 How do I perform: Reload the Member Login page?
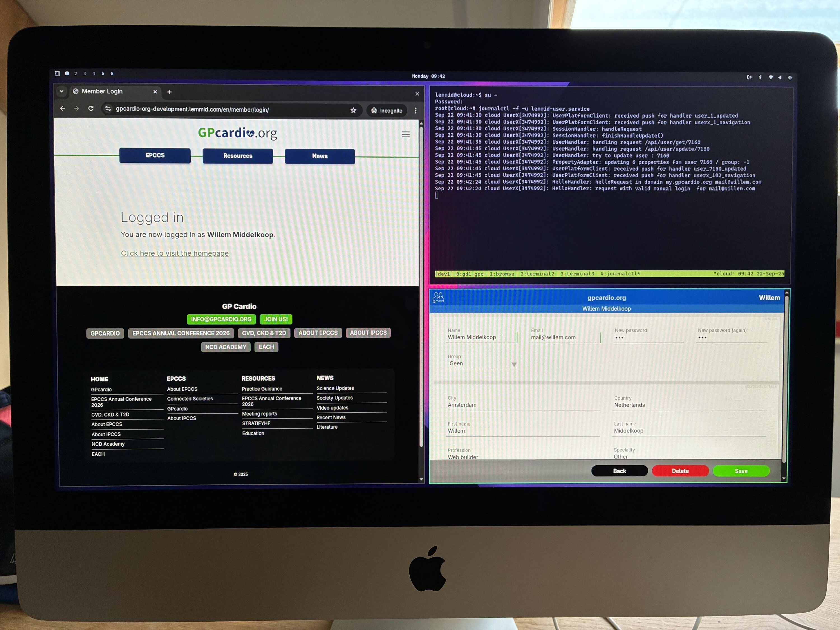[x=91, y=108]
